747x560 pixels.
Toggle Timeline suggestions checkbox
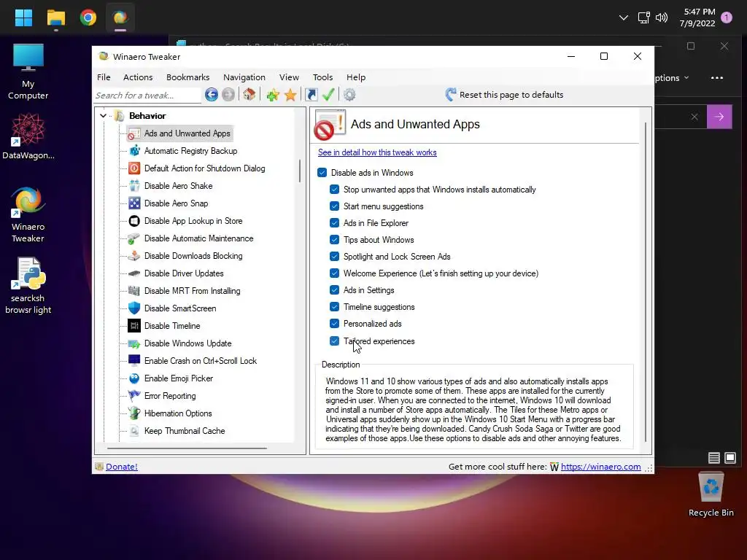coord(334,307)
